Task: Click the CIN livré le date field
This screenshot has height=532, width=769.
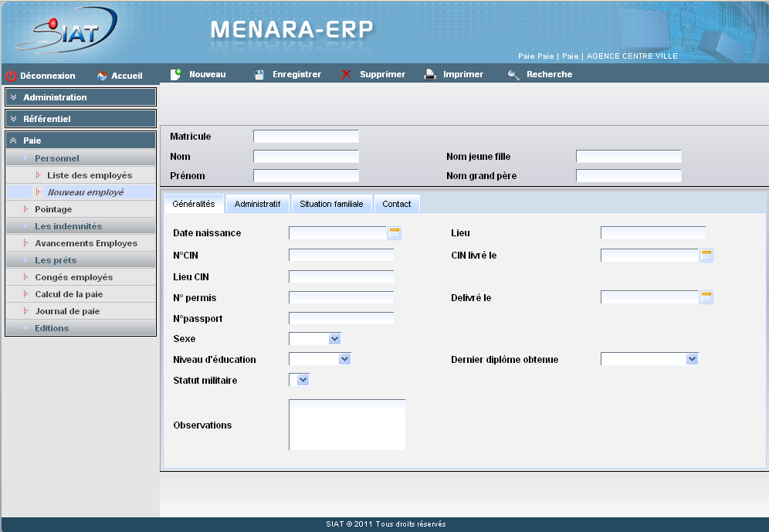Action: point(650,256)
